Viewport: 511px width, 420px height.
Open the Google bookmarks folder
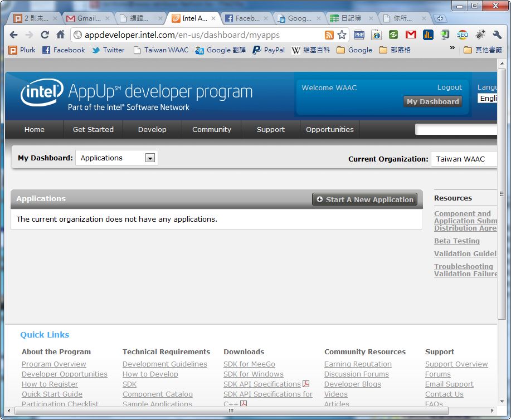click(354, 50)
